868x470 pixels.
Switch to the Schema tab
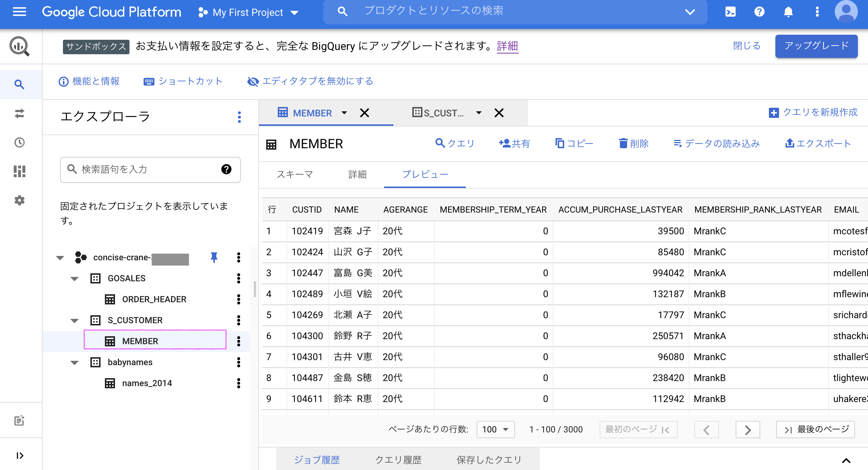pos(294,175)
